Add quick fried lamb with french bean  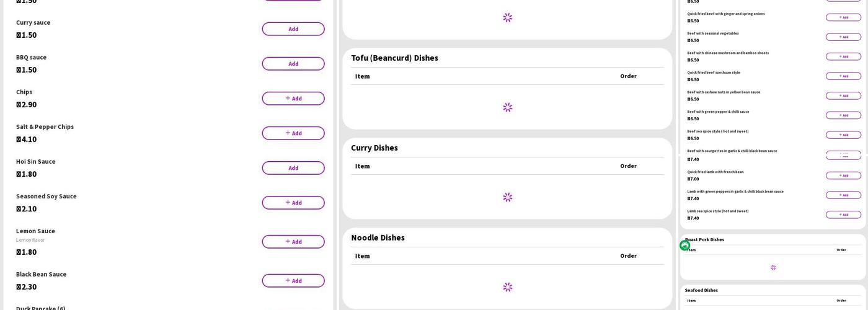(843, 175)
